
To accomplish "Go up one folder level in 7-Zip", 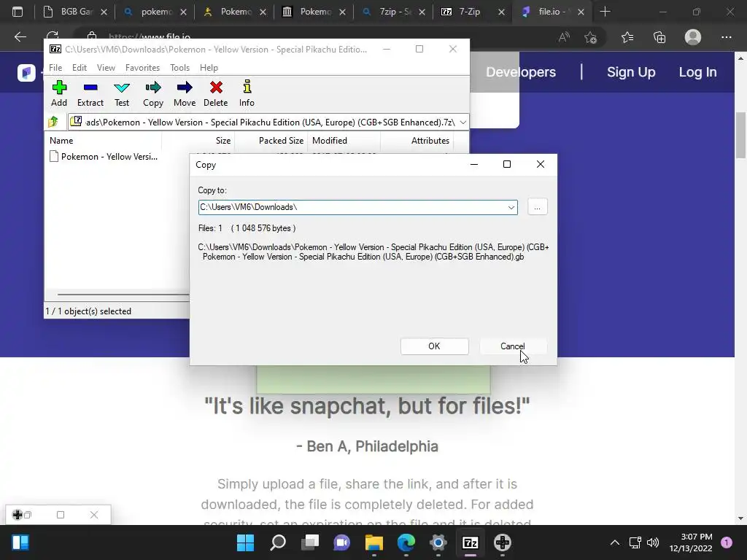I will [x=53, y=122].
